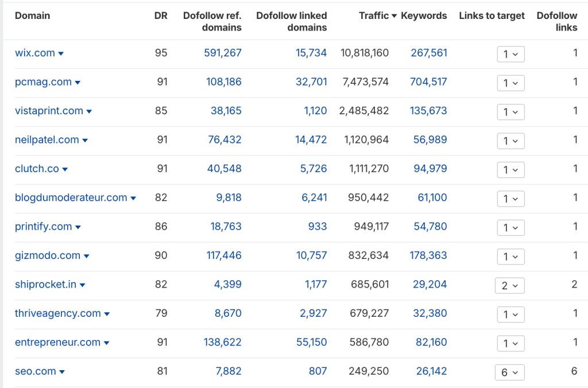This screenshot has width=588, height=388.
Task: Open blogdumoderateur.com keywords value 61,100
Action: pos(432,197)
